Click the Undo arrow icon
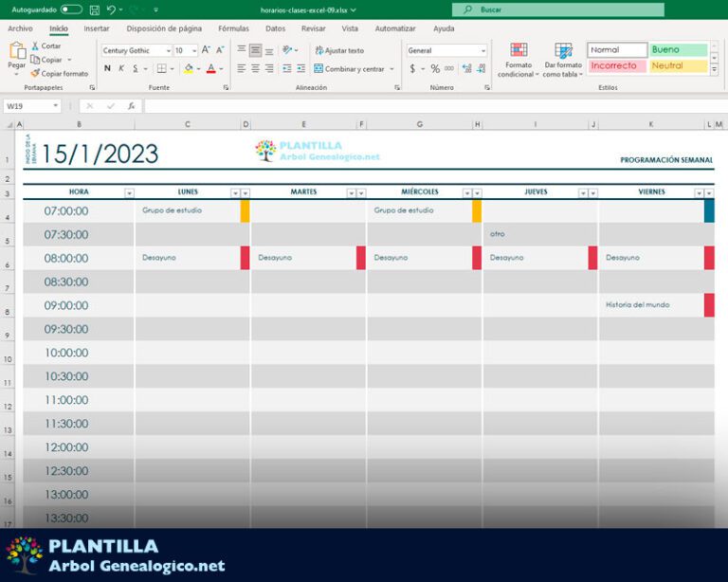This screenshot has height=582, width=728. point(112,9)
